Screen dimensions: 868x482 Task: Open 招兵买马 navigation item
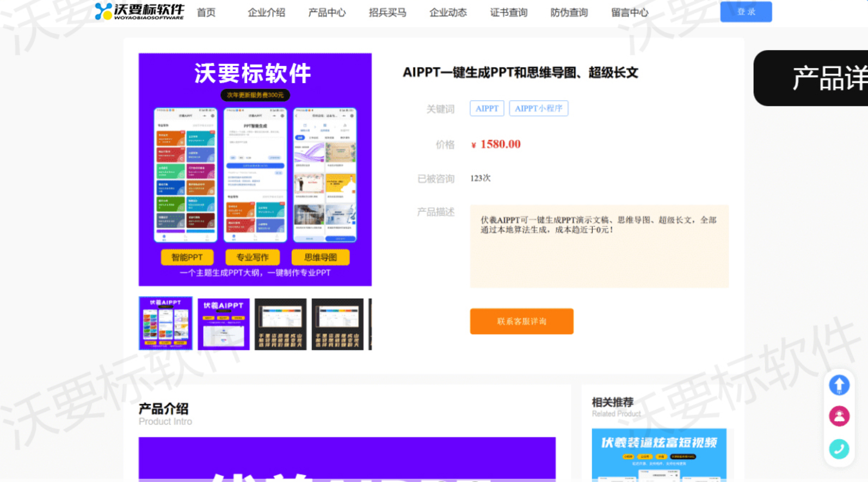(387, 13)
